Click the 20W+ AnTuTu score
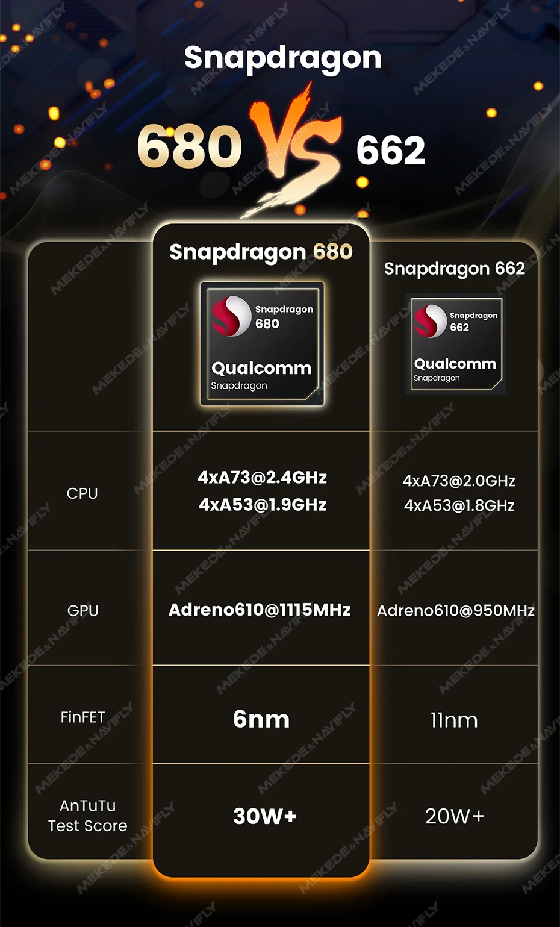 pyautogui.click(x=455, y=816)
